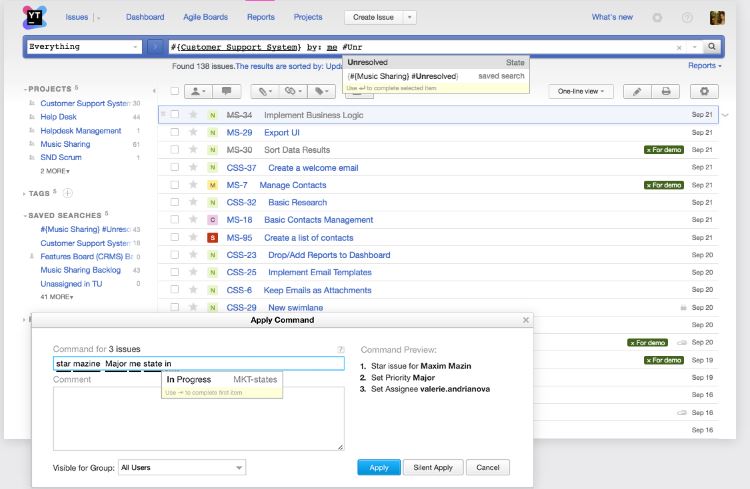Image resolution: width=750 pixels, height=489 pixels.
Task: Check the MS-95 issue checkbox
Action: click(x=175, y=237)
